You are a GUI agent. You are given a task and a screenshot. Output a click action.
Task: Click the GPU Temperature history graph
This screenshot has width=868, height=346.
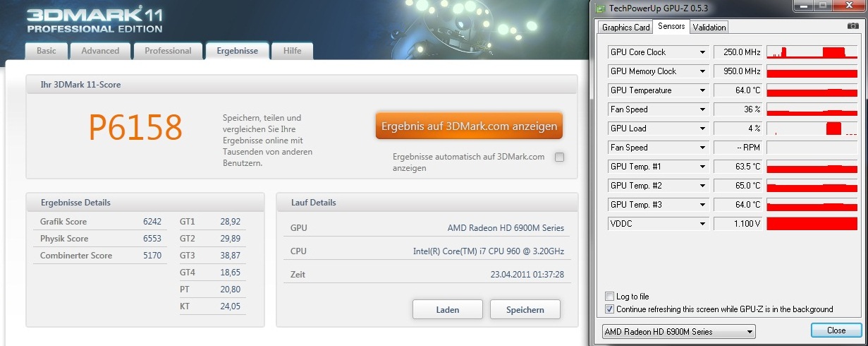click(812, 90)
